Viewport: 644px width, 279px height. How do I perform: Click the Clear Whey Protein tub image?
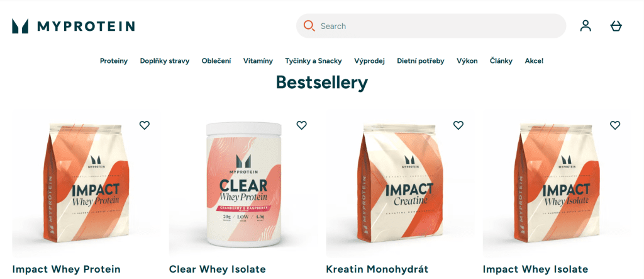(243, 186)
